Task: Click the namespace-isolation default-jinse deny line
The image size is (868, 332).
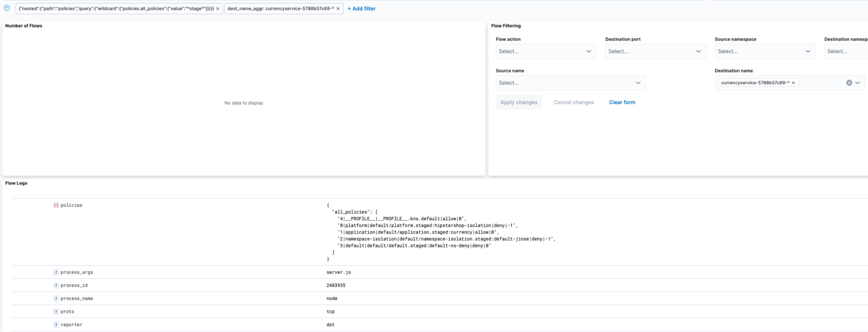Action: (446, 239)
